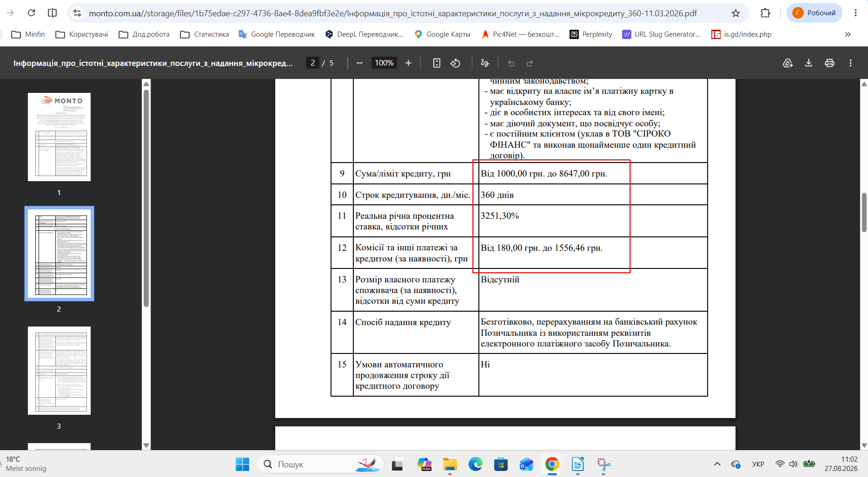The image size is (868, 477).
Task: Expand hidden bookmarks chevron
Action: (x=848, y=34)
